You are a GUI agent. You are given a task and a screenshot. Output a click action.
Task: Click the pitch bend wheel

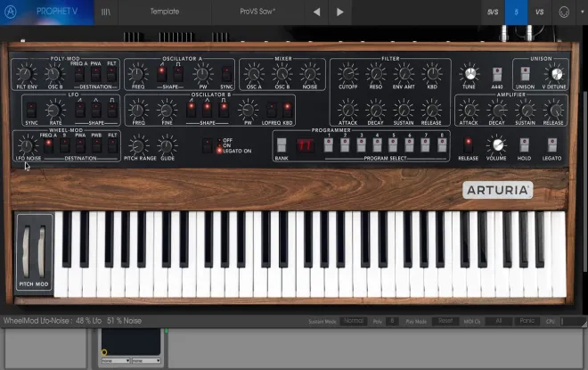26,251
